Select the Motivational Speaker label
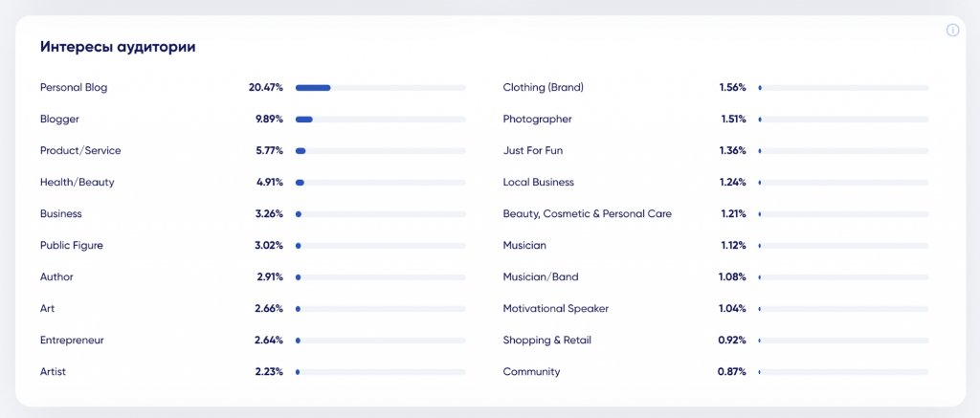This screenshot has height=418, width=980. 556,309
